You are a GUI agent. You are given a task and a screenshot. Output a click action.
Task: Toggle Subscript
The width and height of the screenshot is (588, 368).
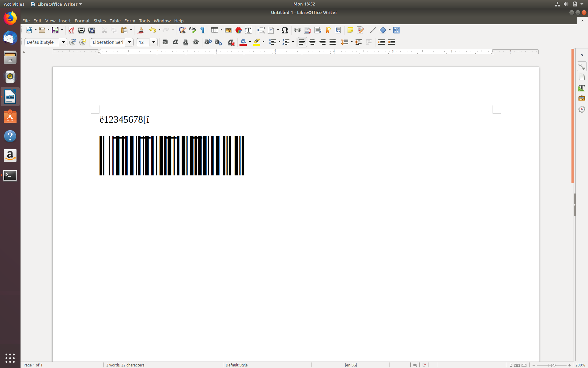pos(218,42)
